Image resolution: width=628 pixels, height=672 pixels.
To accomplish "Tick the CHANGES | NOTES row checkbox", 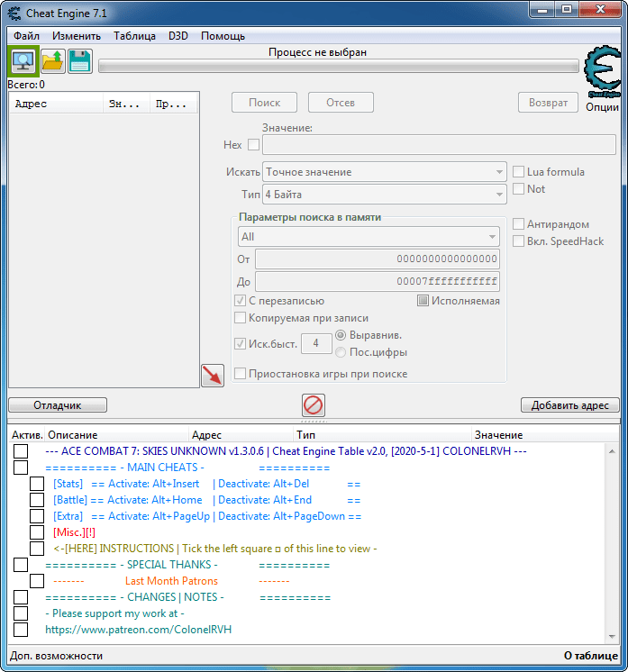I will click(21, 597).
